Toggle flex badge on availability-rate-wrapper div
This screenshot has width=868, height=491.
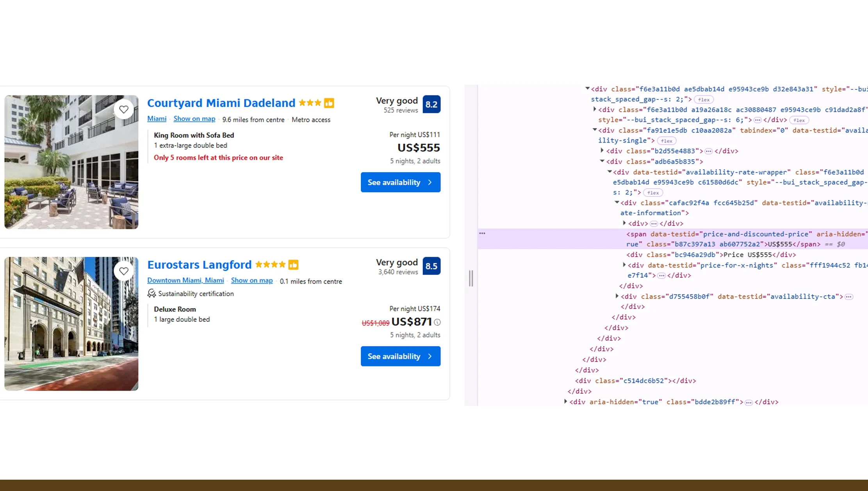click(653, 192)
